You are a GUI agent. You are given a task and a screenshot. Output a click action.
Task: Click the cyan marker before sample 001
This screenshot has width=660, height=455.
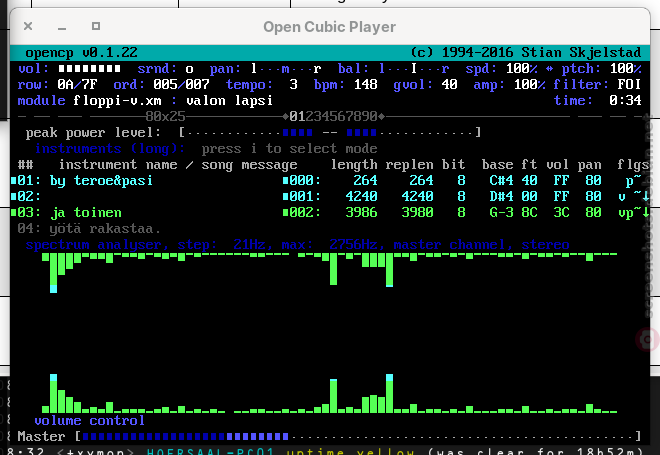285,196
